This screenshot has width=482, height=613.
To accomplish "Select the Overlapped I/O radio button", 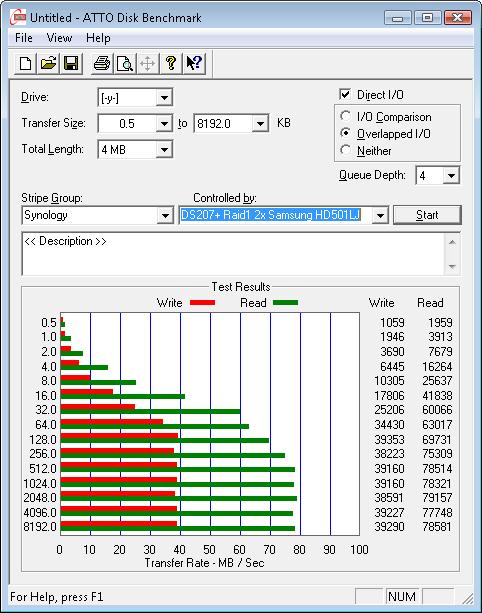I will [345, 133].
